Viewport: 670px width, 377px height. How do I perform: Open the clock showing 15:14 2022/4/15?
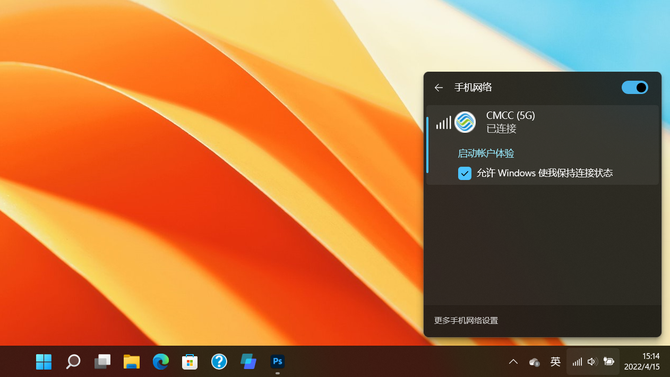[642, 362]
